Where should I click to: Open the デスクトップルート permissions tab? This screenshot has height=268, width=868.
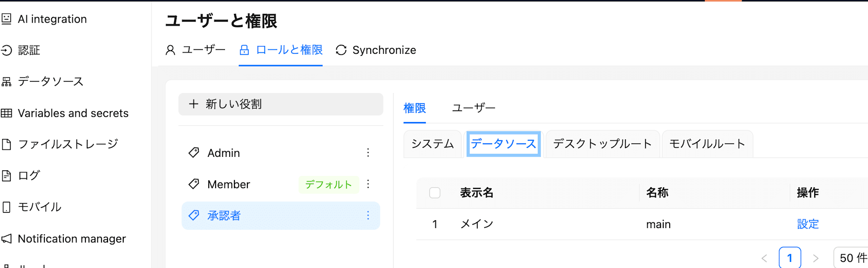(602, 144)
